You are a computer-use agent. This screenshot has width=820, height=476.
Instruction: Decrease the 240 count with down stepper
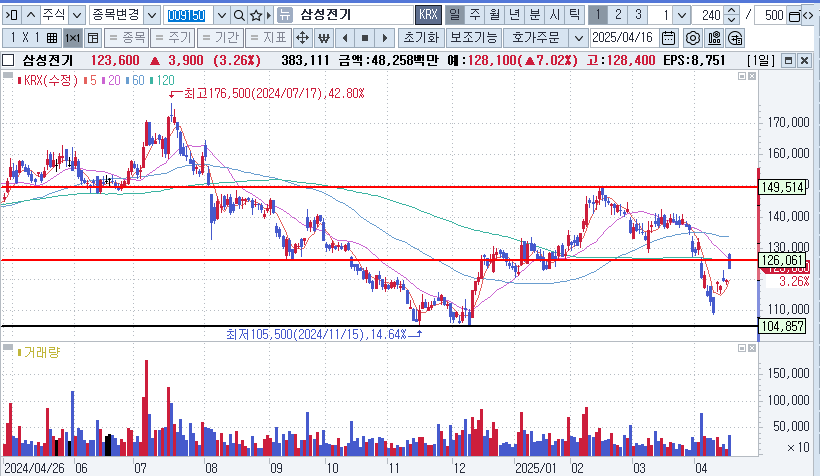pyautogui.click(x=732, y=20)
